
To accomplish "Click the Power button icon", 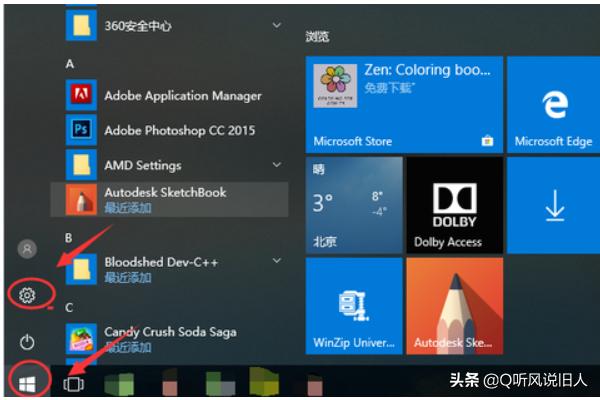I will pos(27,342).
